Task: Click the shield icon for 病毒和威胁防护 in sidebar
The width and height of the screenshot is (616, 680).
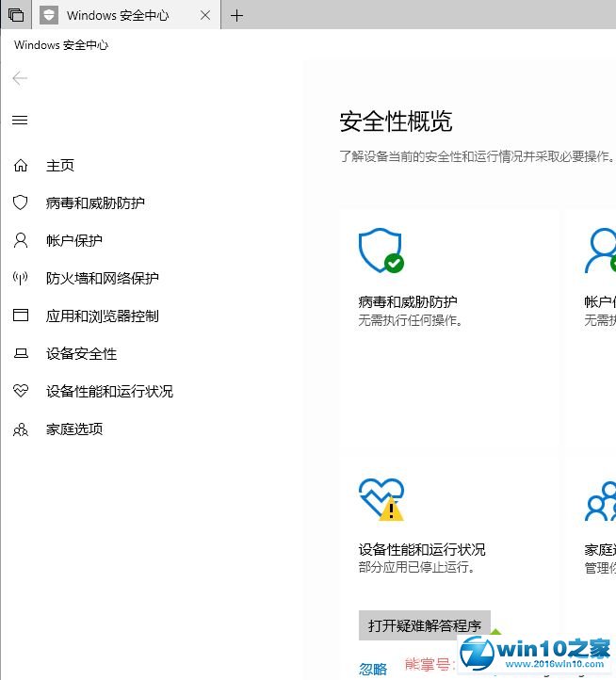Action: point(21,203)
